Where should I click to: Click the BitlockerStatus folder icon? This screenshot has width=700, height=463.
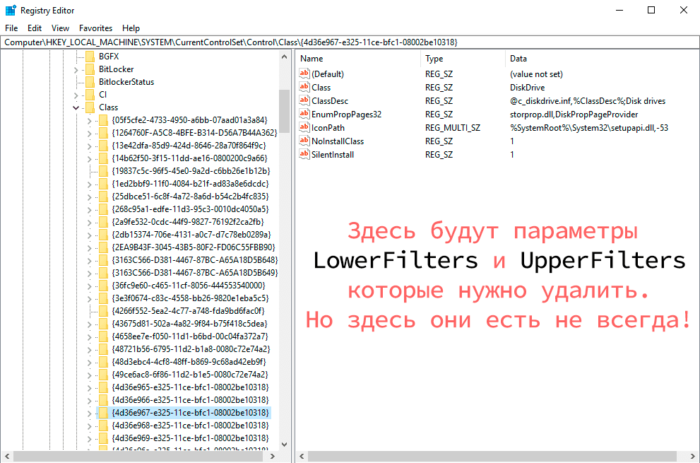pos(90,82)
